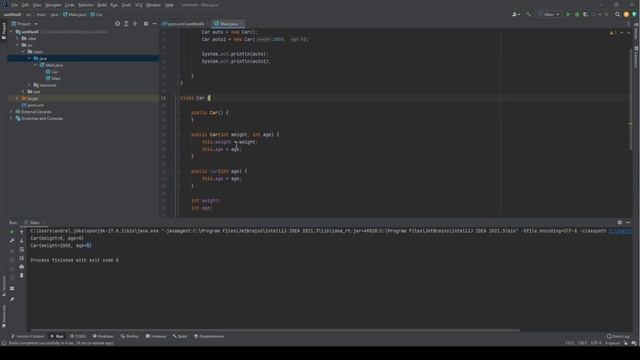Click the warnings indicator in editor corner
This screenshot has width=640, height=360.
pos(612,33)
